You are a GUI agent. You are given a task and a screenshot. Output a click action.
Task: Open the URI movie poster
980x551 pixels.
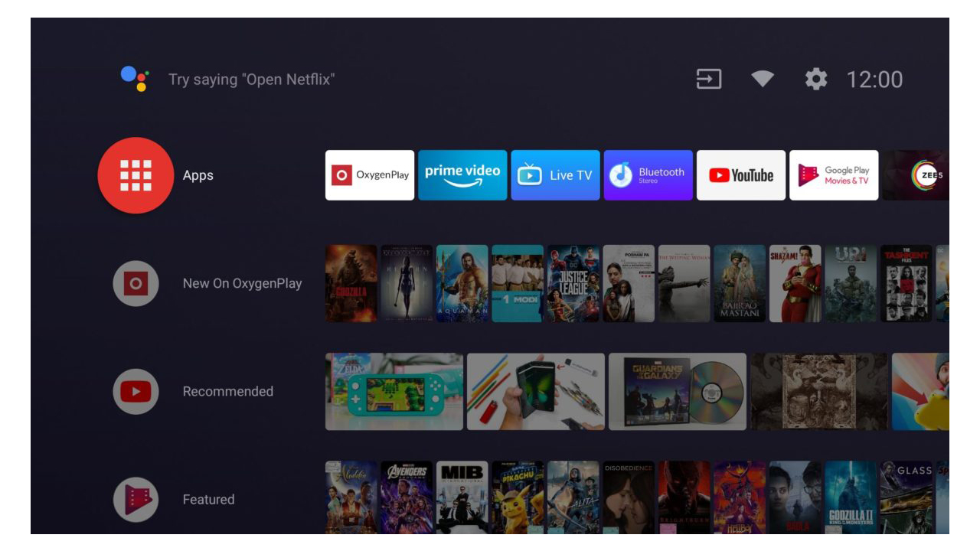[x=851, y=283]
